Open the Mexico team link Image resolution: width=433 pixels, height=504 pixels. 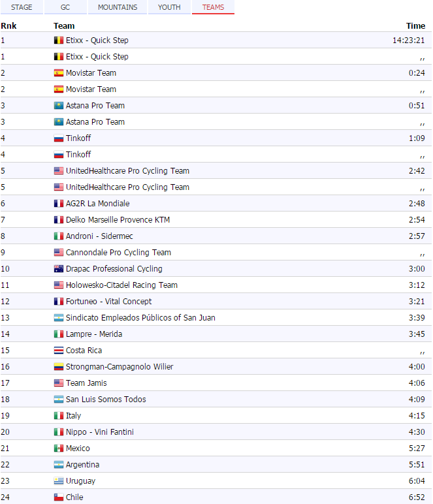[x=78, y=449]
